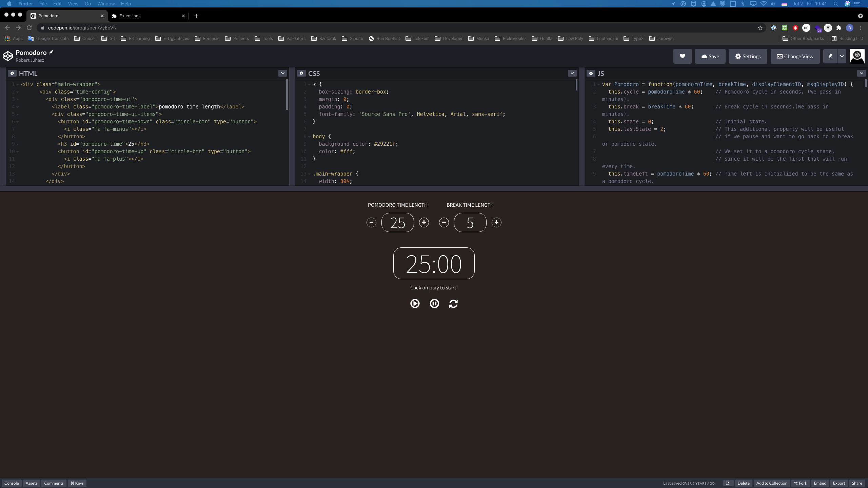The height and width of the screenshot is (488, 868).
Task: Reset the timer with refresh icon
Action: 453,304
